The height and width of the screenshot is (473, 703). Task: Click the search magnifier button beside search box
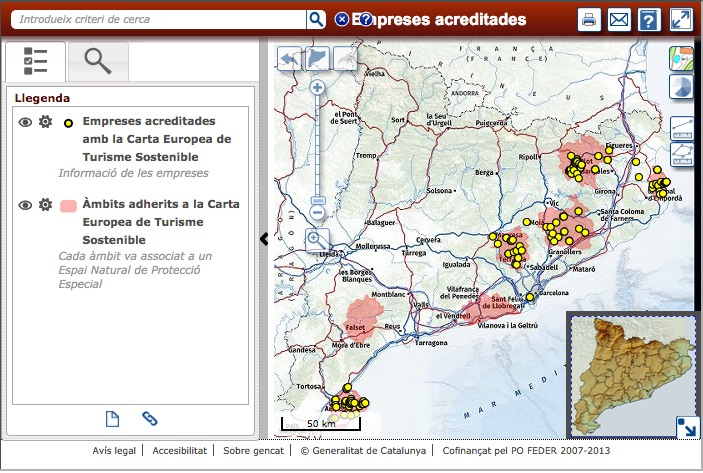316,19
